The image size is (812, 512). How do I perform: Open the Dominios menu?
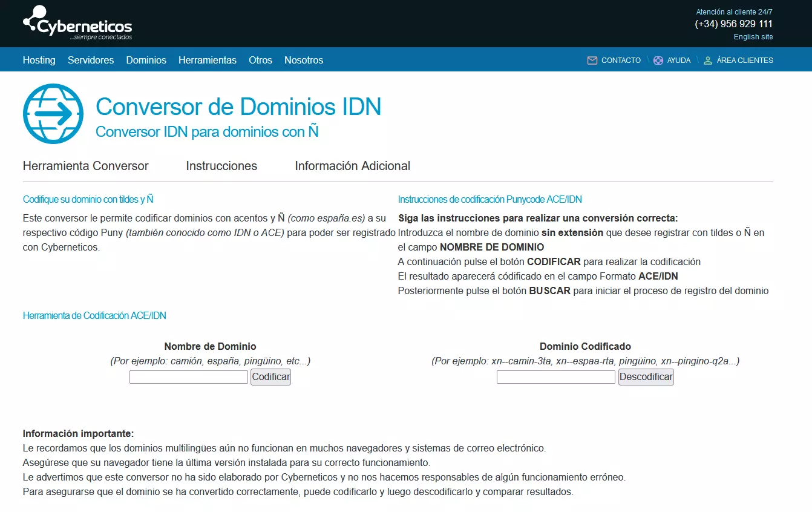[x=146, y=60]
